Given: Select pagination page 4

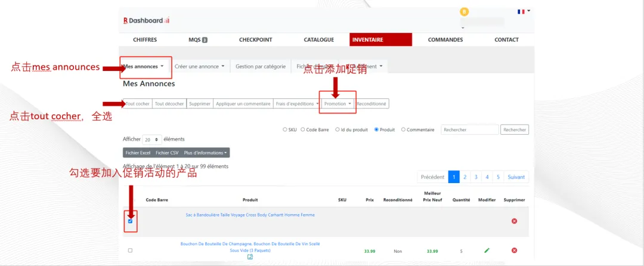Looking at the screenshot, I should tap(487, 177).
